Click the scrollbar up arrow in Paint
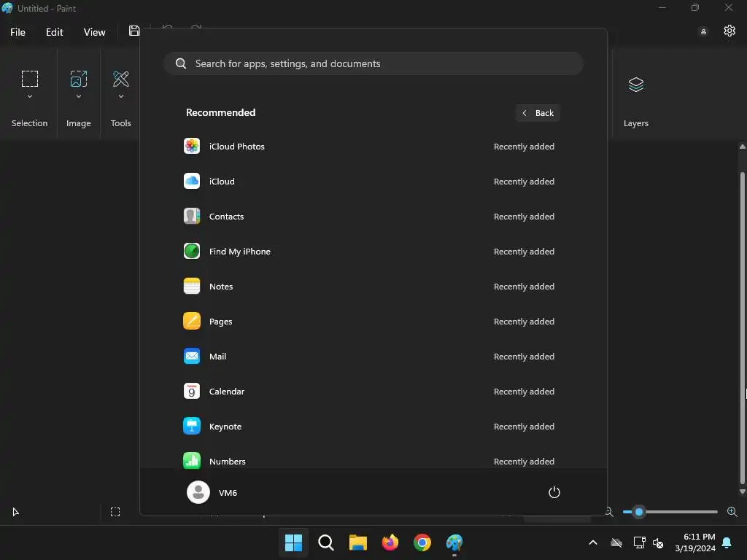This screenshot has height=560, width=747. [x=742, y=147]
